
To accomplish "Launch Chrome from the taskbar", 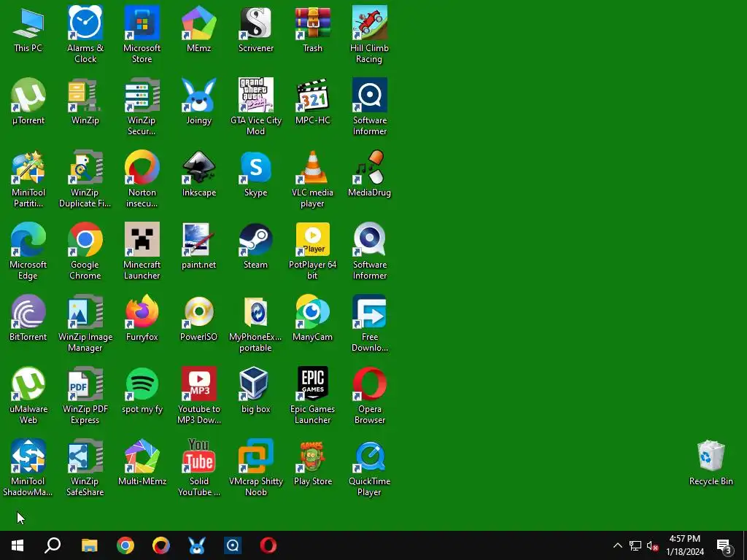I will click(x=125, y=545).
